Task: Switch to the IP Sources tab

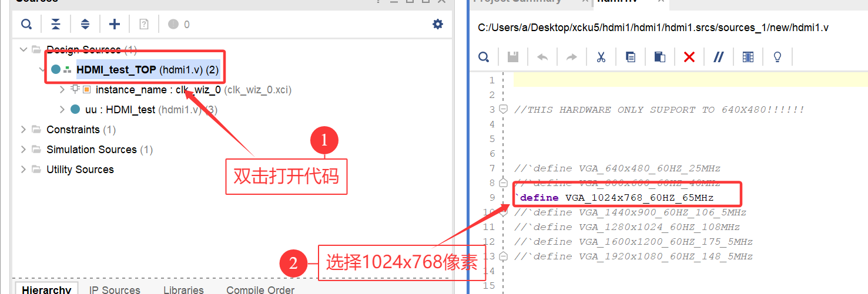Action: [115, 290]
